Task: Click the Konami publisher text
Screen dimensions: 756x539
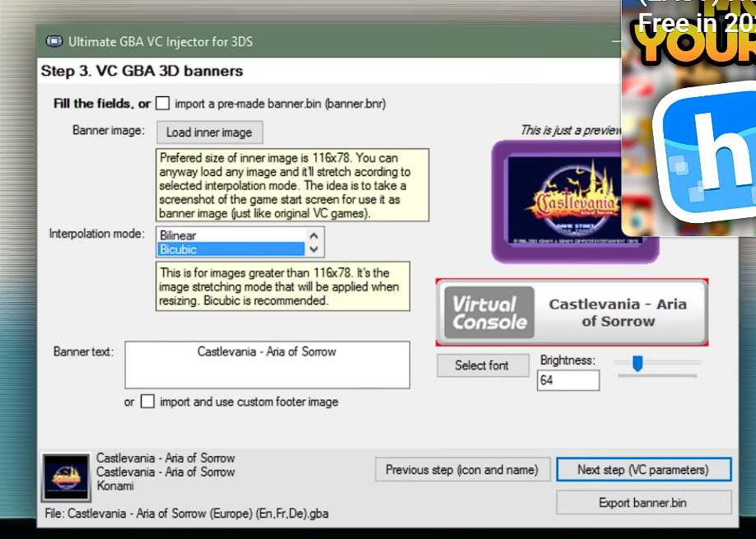Action: pyautogui.click(x=115, y=486)
